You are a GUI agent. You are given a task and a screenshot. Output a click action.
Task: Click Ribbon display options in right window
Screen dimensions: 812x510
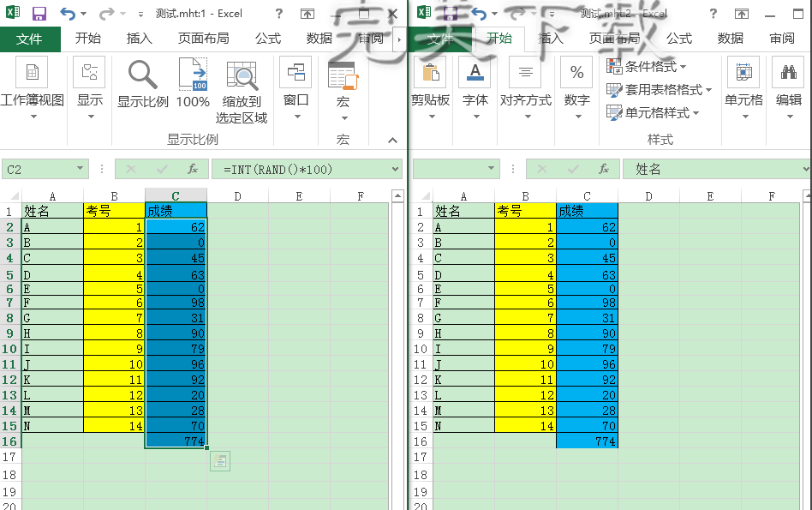pos(742,14)
